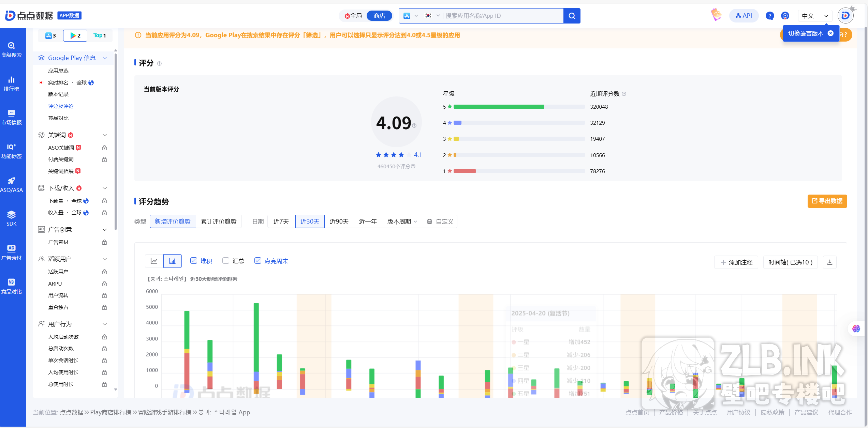The width and height of the screenshot is (868, 428).
Task: Open the 功能标签 IQ sidebar icon
Action: click(11, 151)
